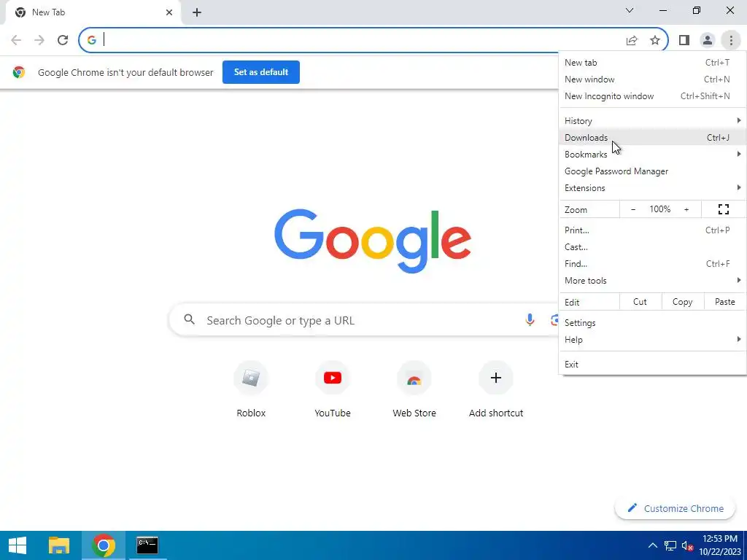Viewport: 747px width, 560px height.
Task: Click the voice search microphone icon
Action: click(530, 320)
